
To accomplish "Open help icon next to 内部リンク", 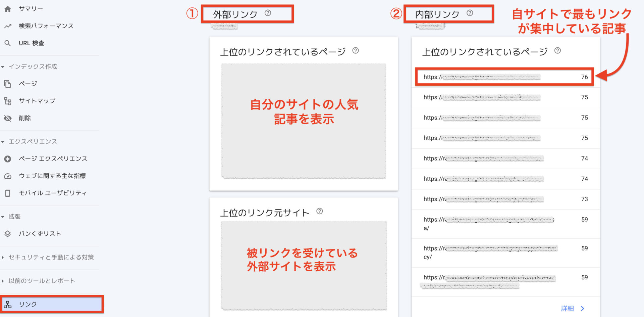I will click(470, 13).
